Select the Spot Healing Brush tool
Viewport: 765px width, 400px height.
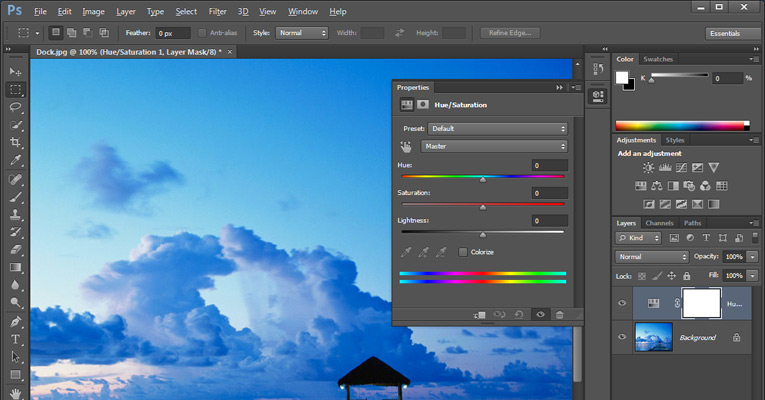point(15,179)
